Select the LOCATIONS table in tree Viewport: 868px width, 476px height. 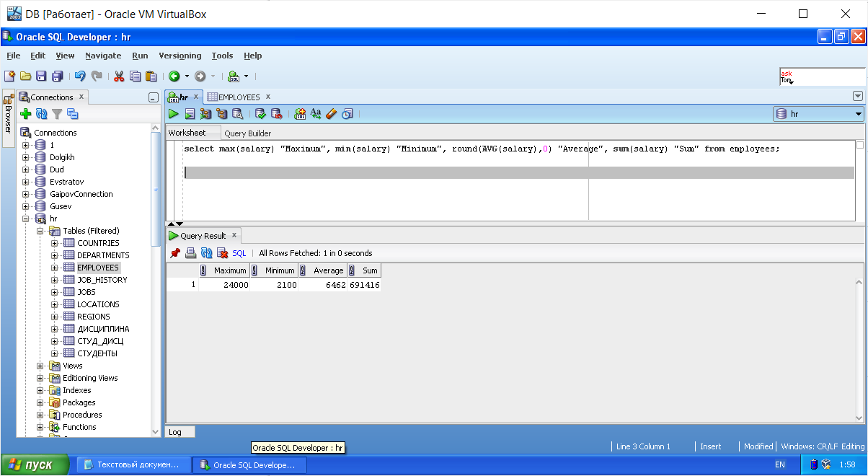(98, 304)
